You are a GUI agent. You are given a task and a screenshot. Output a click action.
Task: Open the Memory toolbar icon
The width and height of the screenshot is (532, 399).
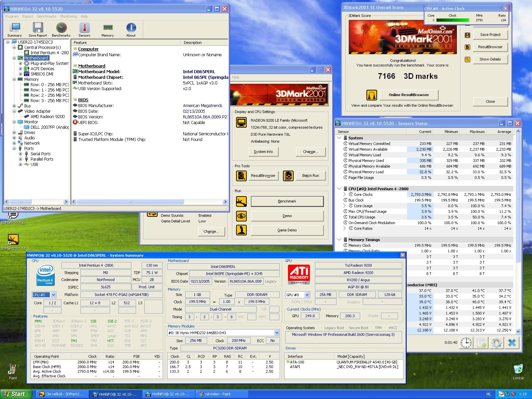click(x=107, y=29)
